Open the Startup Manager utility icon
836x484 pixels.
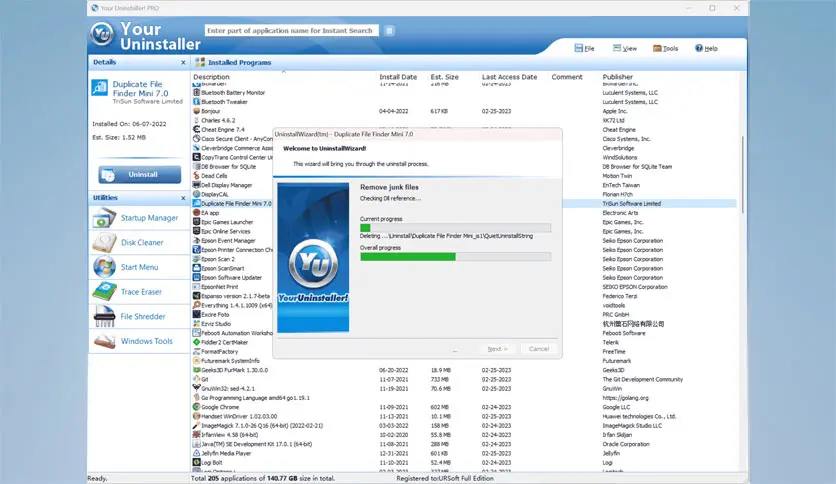[x=104, y=218]
